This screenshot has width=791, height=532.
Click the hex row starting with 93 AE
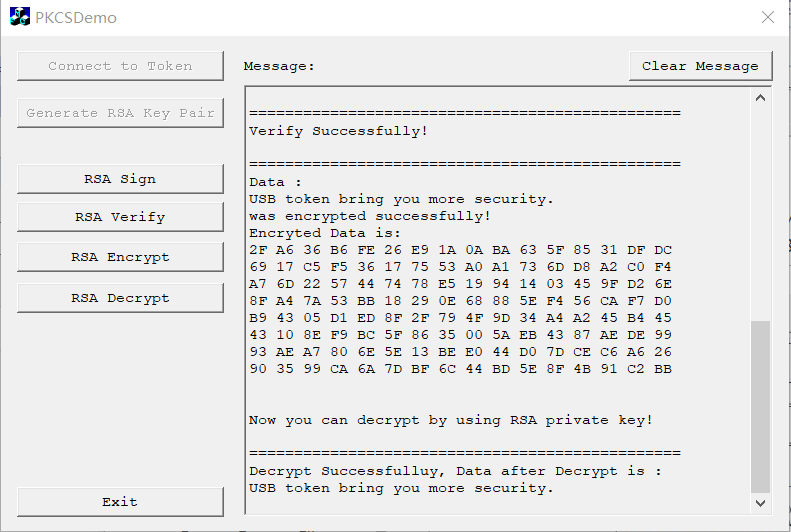461,352
